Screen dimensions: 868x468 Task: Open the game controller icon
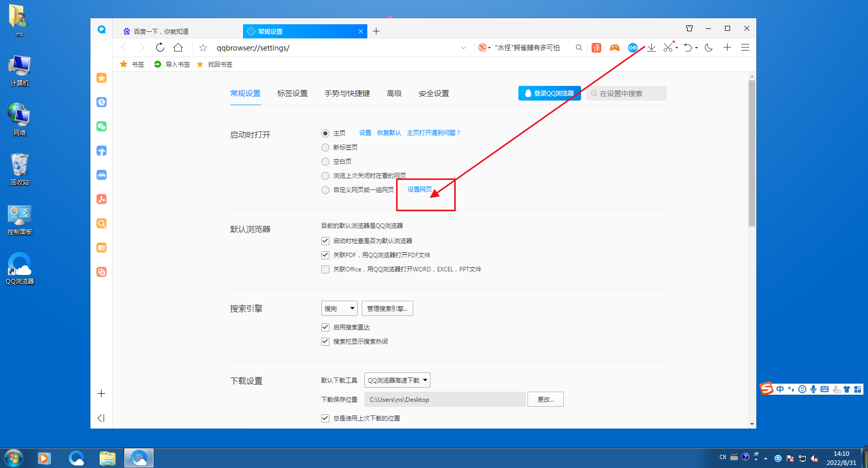[x=614, y=48]
